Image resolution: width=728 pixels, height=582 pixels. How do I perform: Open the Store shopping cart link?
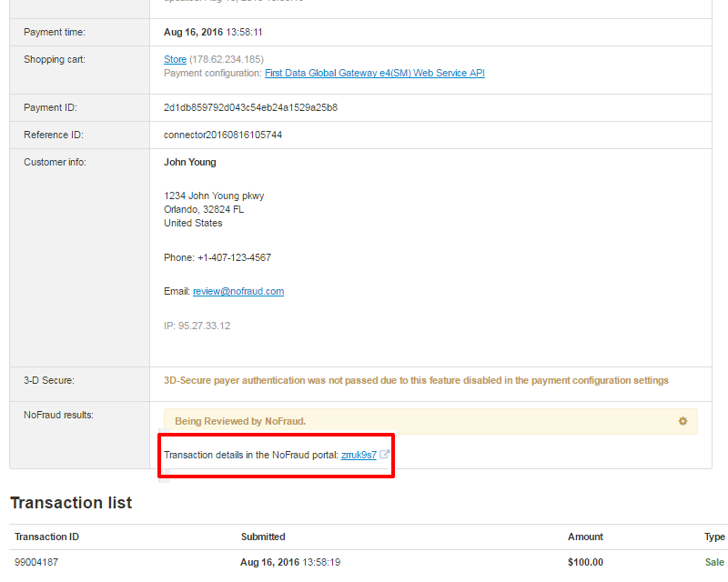(x=175, y=59)
